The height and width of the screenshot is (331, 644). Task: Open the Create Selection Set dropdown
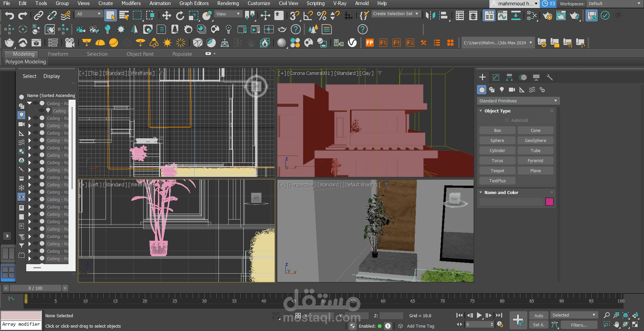click(396, 14)
